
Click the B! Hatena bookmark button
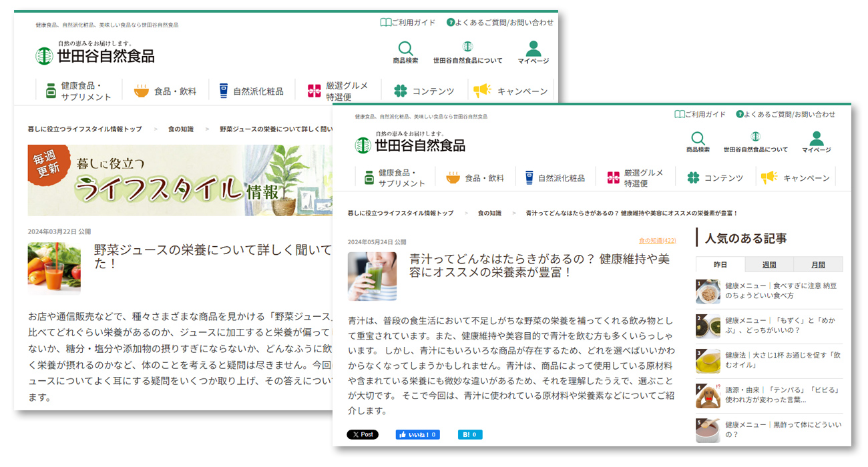[469, 434]
